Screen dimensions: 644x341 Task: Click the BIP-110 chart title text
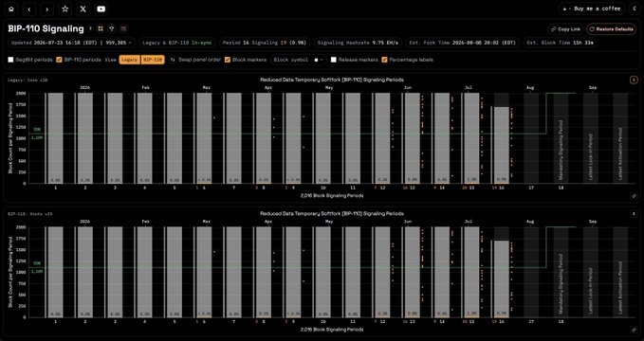(x=332, y=213)
